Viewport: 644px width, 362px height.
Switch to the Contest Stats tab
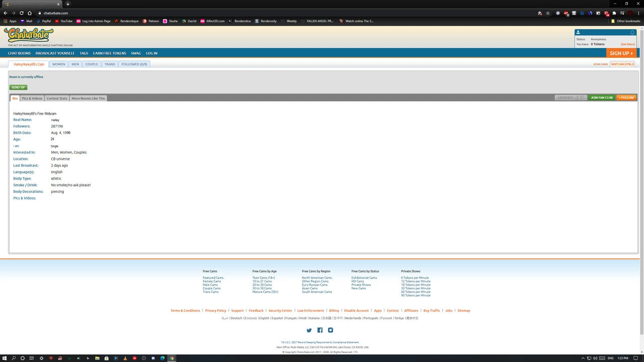(x=57, y=99)
